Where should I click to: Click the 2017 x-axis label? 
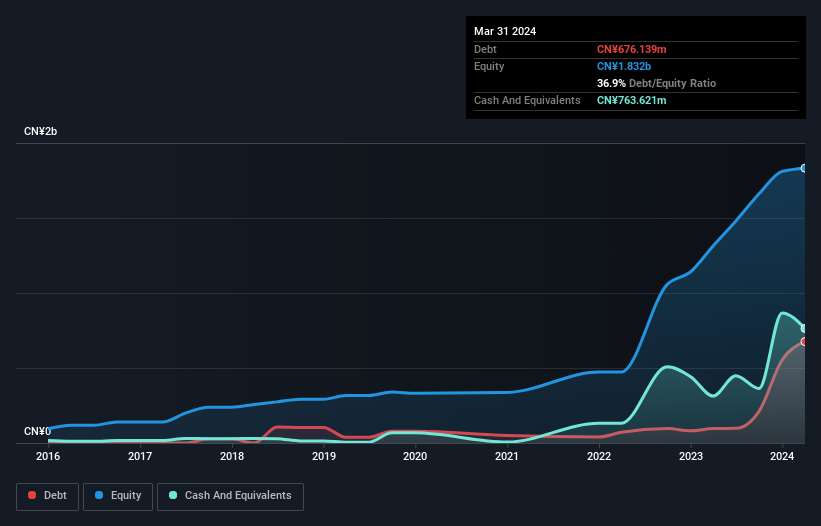click(140, 456)
